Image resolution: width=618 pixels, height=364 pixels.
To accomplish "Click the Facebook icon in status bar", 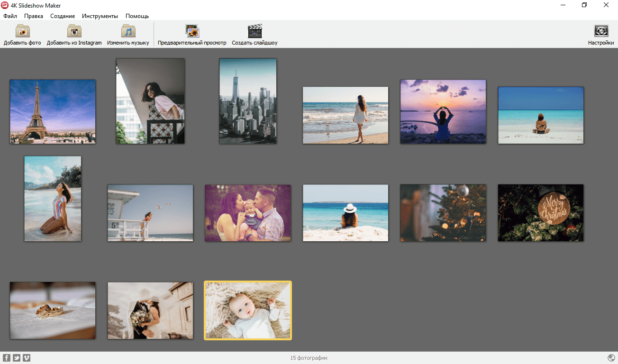I will [x=7, y=358].
